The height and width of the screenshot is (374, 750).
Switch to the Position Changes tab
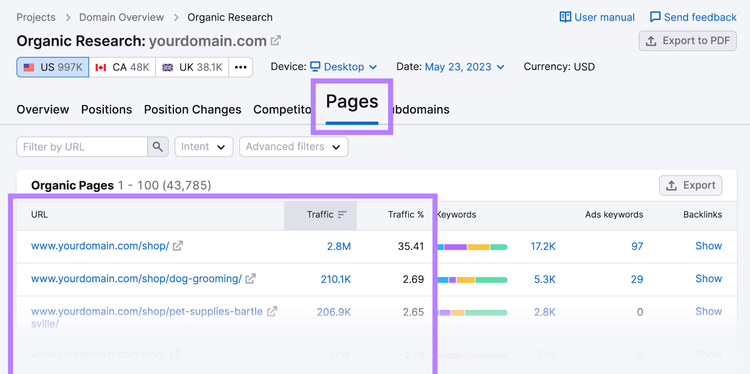[193, 110]
